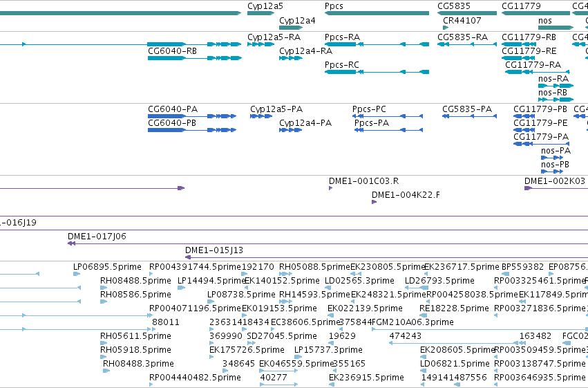
Task: Select the Cyp12a4 gene arrow glyph
Action: [291, 28]
